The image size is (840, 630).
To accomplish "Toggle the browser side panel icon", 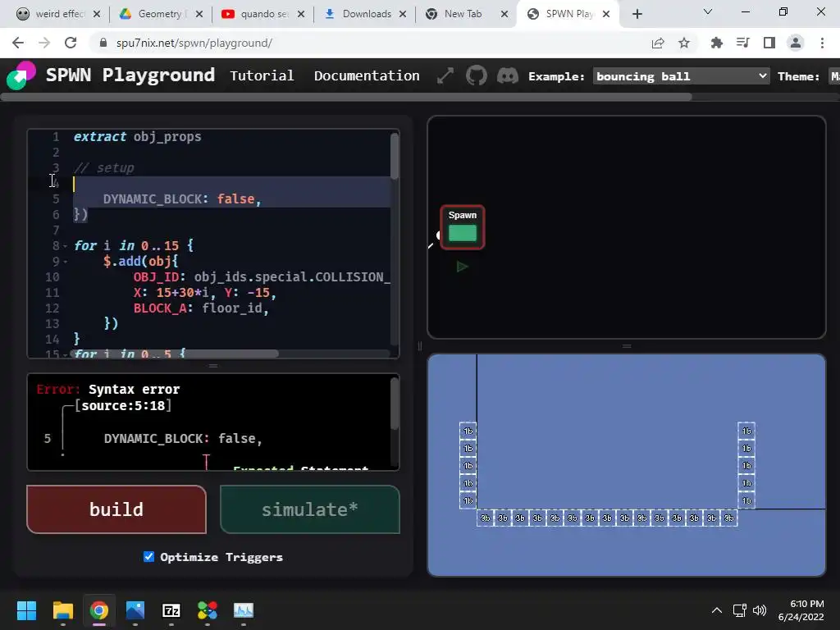I will (x=769, y=43).
